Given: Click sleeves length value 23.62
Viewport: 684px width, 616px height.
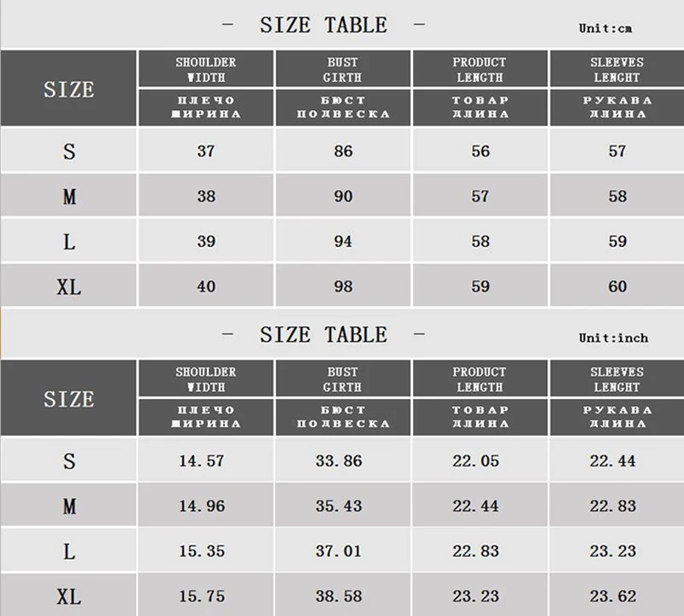Looking at the screenshot, I should coord(613,596).
